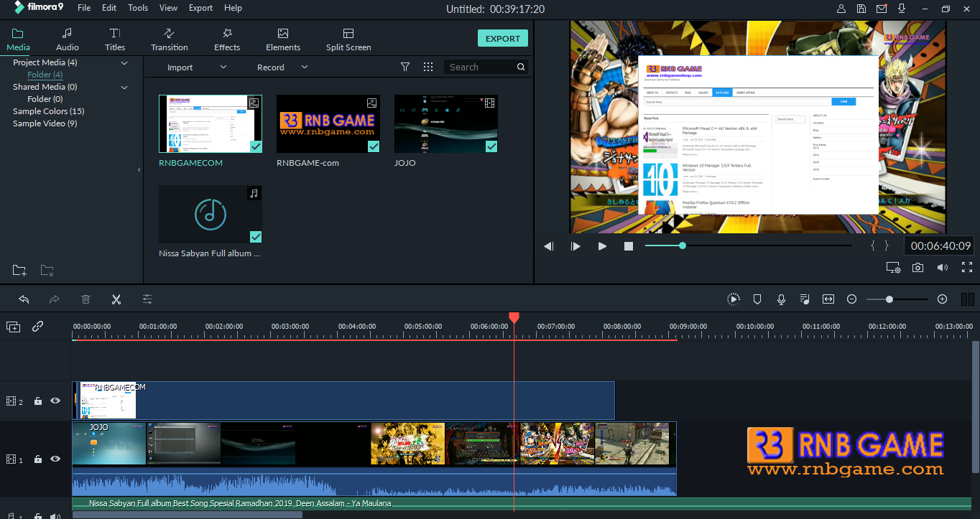Enter fullscreen preview with the expand icon

coord(967,268)
